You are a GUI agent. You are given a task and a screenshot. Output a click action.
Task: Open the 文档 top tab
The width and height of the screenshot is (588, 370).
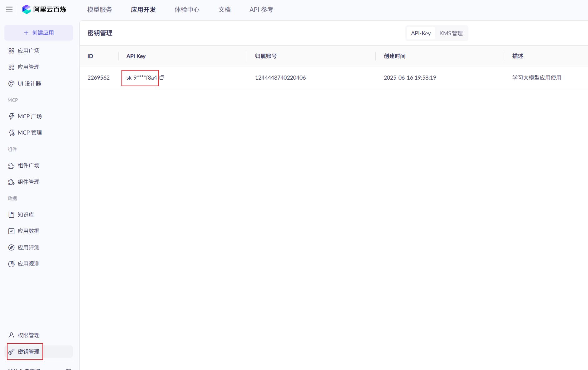click(225, 10)
